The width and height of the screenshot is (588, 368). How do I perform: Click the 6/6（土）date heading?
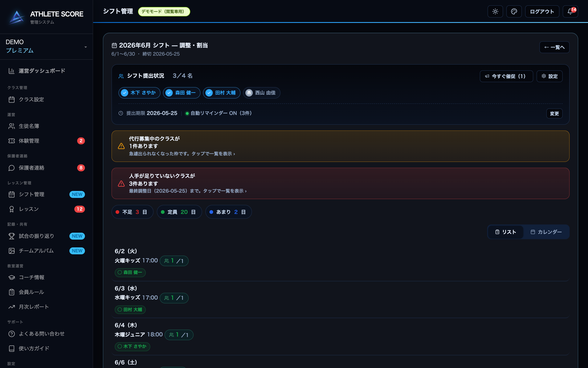(x=126, y=362)
